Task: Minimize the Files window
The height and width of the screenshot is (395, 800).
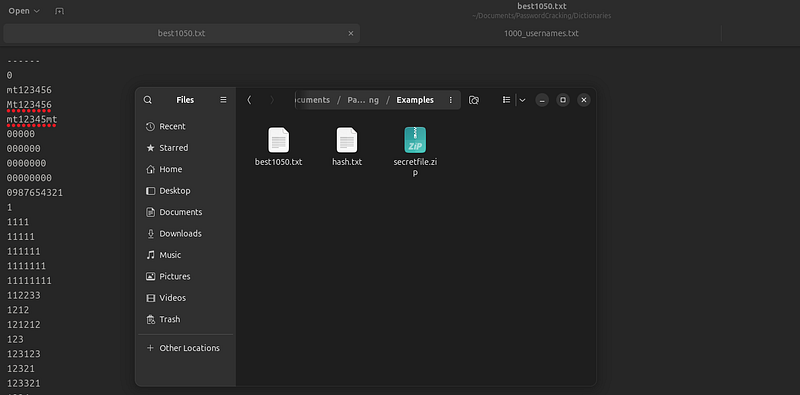Action: coord(542,100)
